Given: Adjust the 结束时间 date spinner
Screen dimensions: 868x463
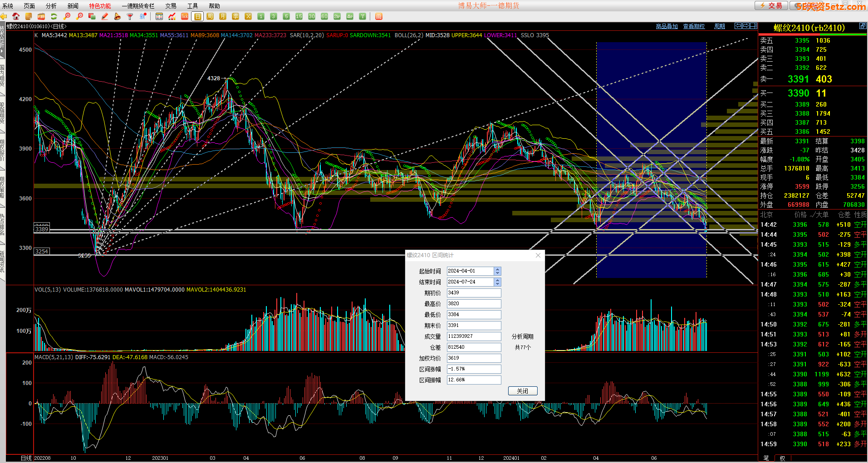Looking at the screenshot, I should point(497,282).
